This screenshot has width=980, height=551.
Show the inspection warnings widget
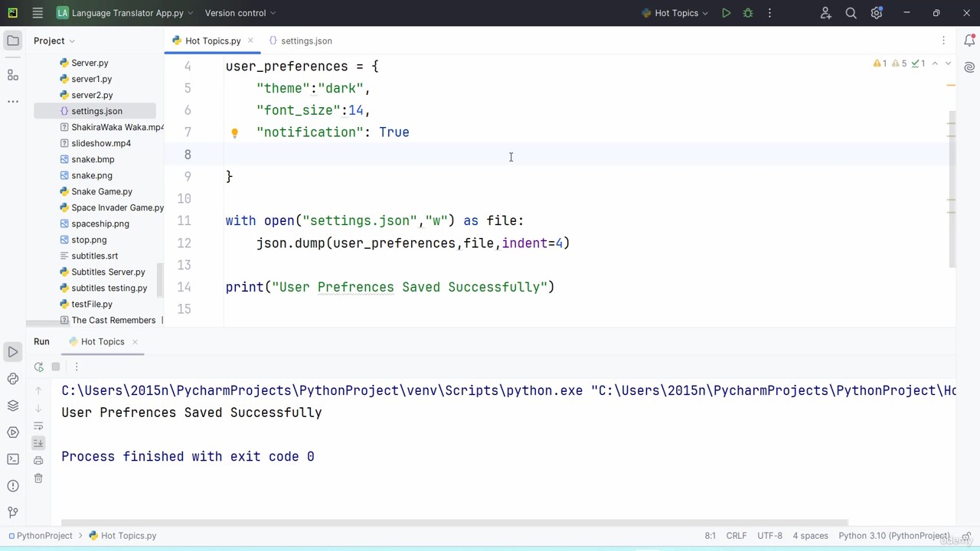(x=900, y=64)
